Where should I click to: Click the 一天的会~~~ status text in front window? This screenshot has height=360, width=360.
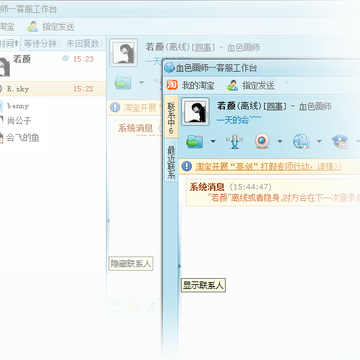tap(239, 120)
